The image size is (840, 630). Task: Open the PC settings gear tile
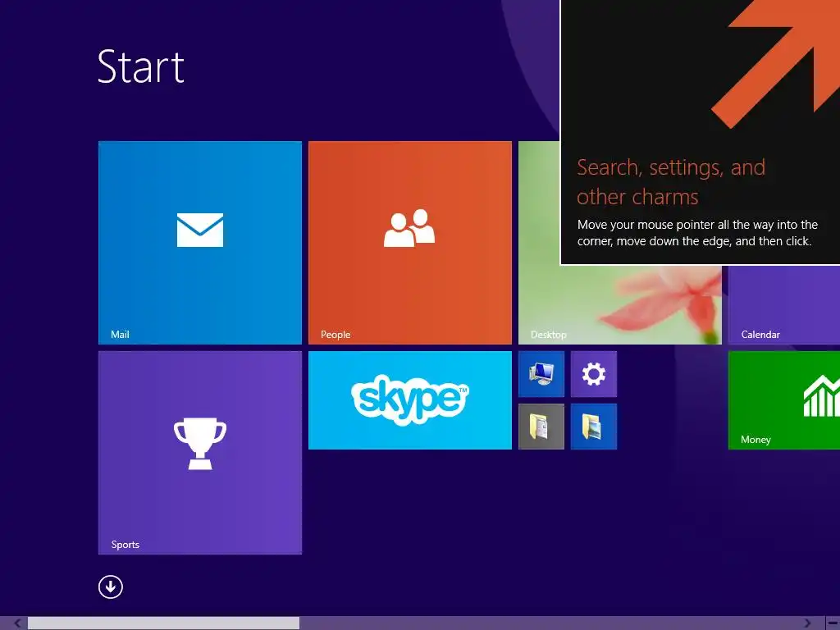pos(594,374)
